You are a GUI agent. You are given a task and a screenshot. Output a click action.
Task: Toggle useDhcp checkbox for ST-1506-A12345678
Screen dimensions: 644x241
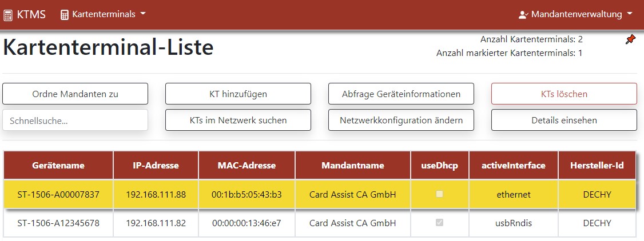pyautogui.click(x=439, y=223)
